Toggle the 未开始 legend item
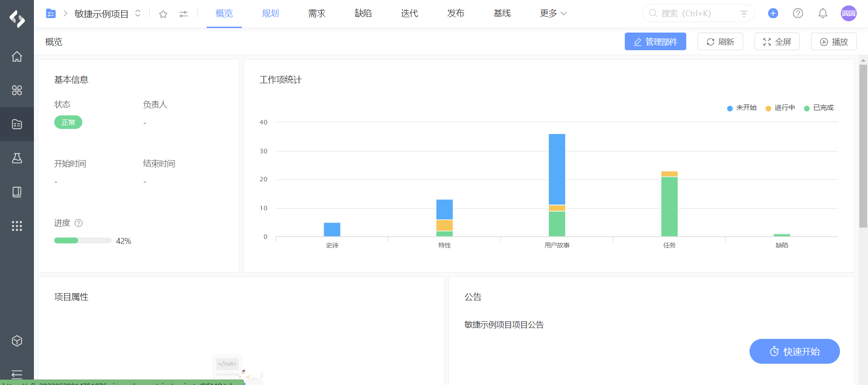 coord(741,108)
